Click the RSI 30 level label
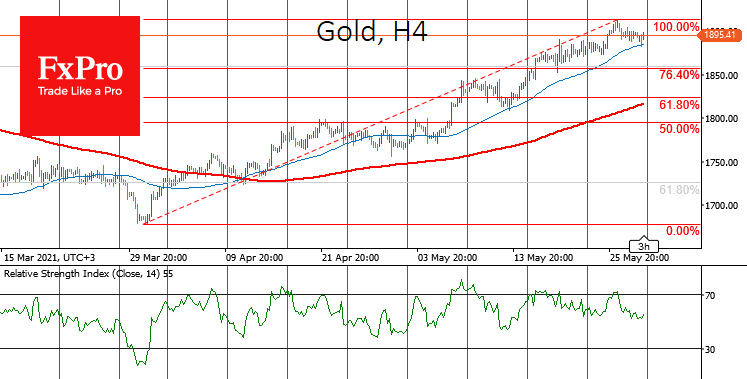Screen dimensions: 747x379 point(710,350)
